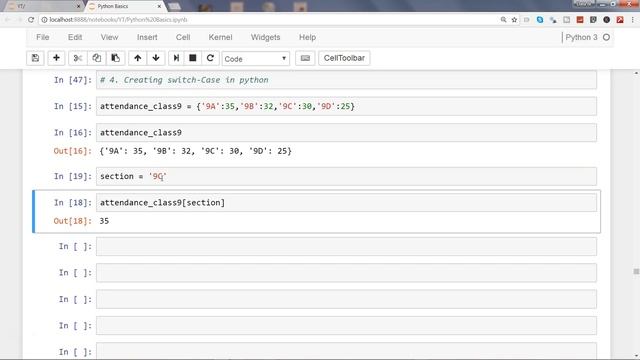Open a new browser tab
This screenshot has width=640, height=360.
(175, 7)
